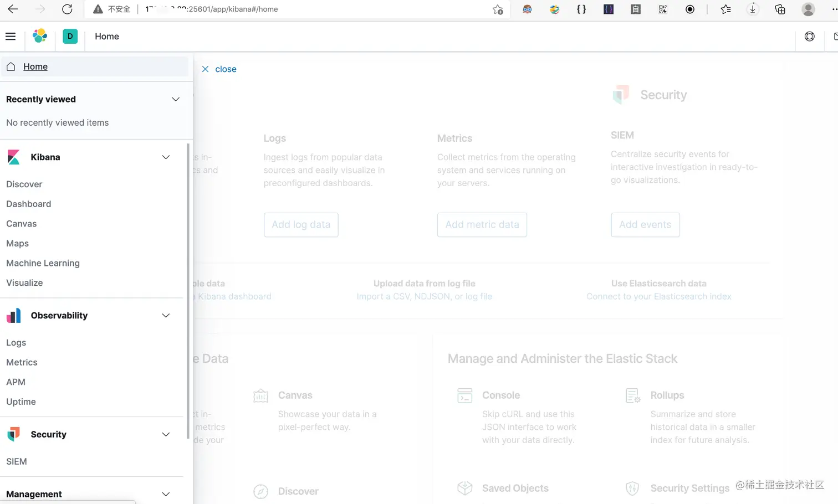Viewport: 838px width, 504px height.
Task: Collapse the Recently viewed section
Action: (176, 99)
